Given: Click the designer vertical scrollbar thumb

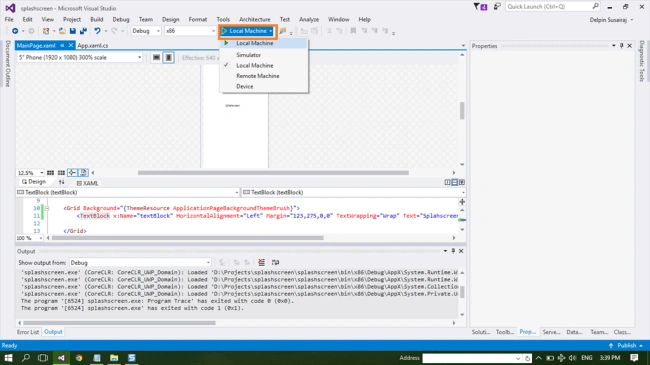Looking at the screenshot, I should (x=462, y=111).
